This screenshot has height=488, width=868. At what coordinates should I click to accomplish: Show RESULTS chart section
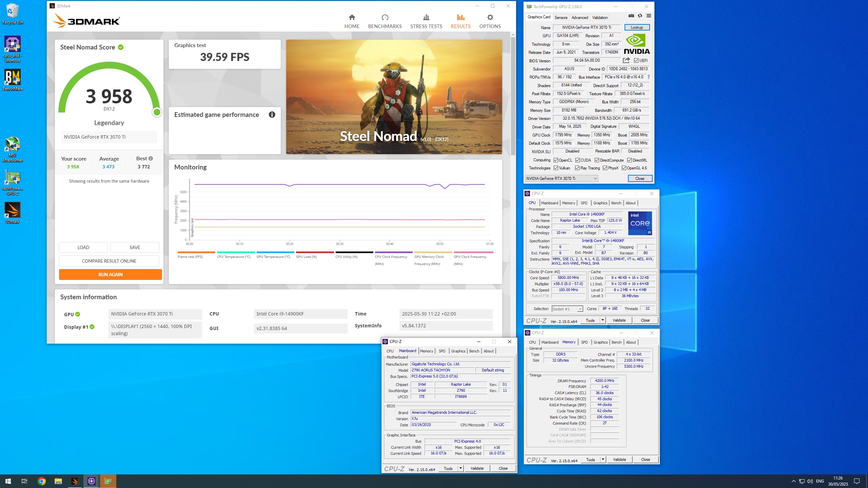click(460, 21)
